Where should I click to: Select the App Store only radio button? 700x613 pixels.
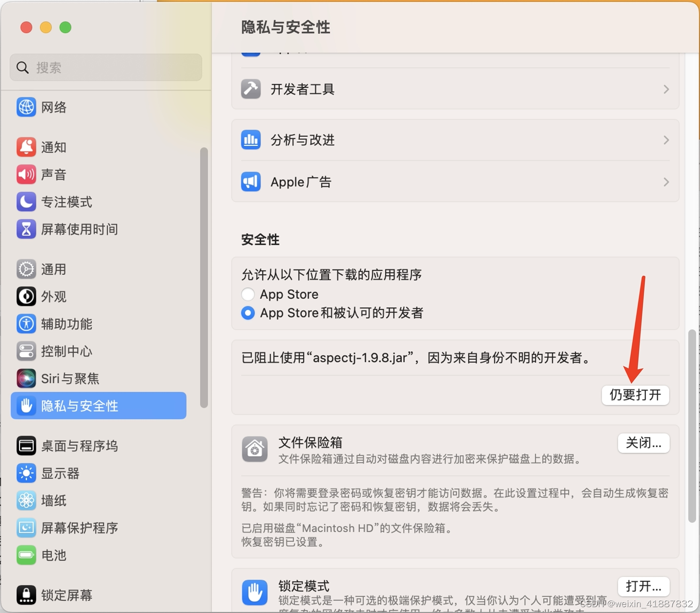[248, 294]
